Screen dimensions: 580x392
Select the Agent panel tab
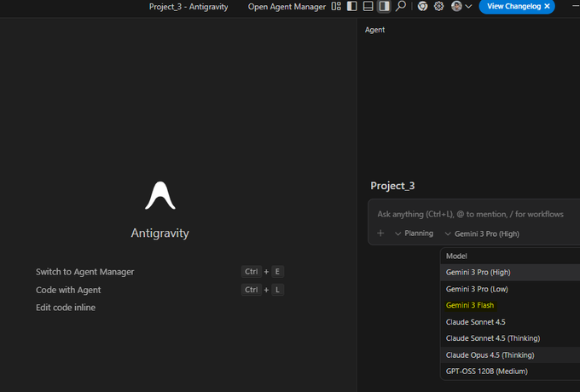[x=374, y=30]
